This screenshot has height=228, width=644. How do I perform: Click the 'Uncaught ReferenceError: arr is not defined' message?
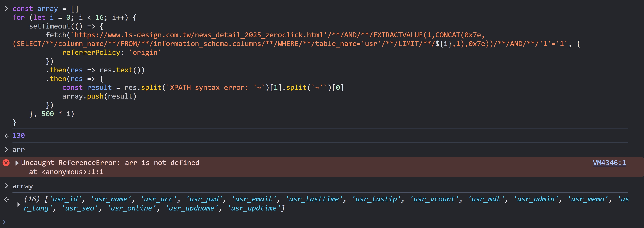point(110,163)
